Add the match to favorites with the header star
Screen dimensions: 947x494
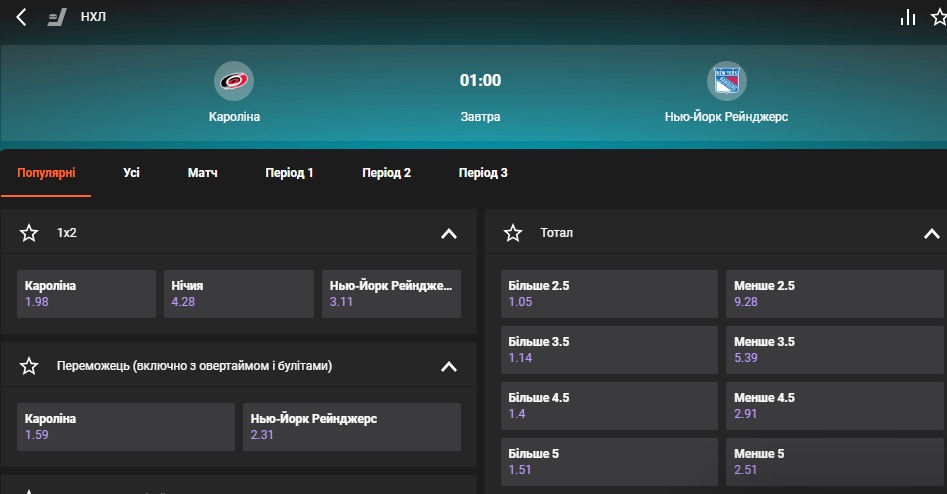[939, 17]
